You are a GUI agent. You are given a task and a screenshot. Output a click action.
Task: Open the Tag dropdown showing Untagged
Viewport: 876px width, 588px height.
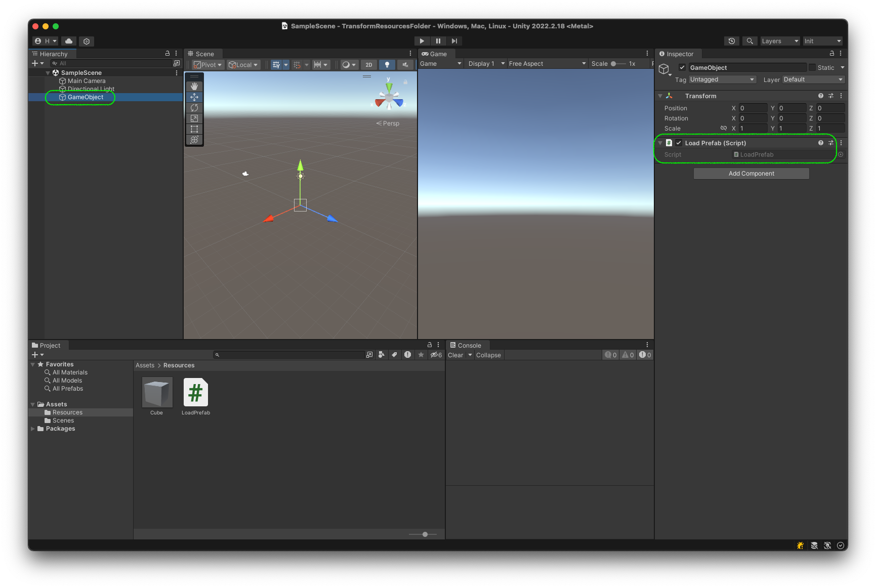coord(722,79)
